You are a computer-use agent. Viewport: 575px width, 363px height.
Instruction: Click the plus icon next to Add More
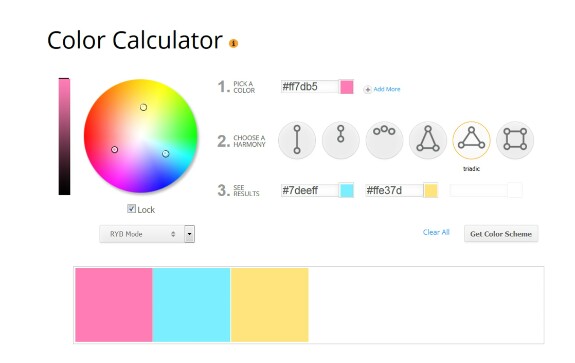367,89
